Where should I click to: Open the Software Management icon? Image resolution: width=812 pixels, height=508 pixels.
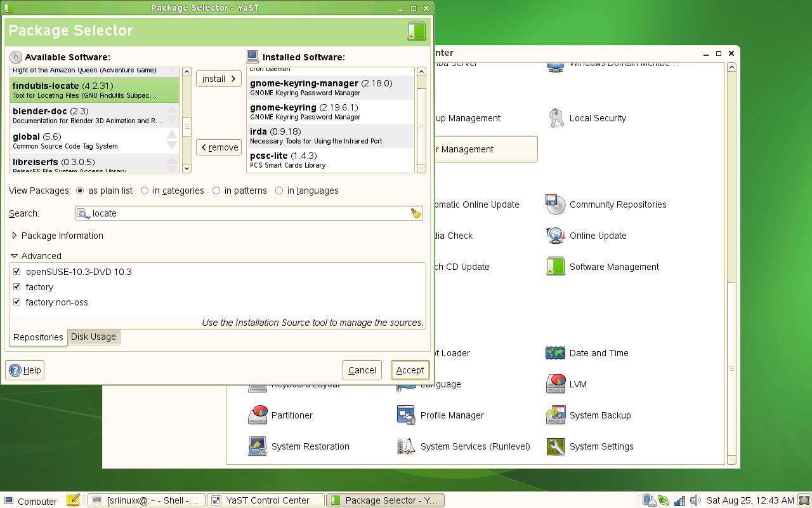click(556, 267)
